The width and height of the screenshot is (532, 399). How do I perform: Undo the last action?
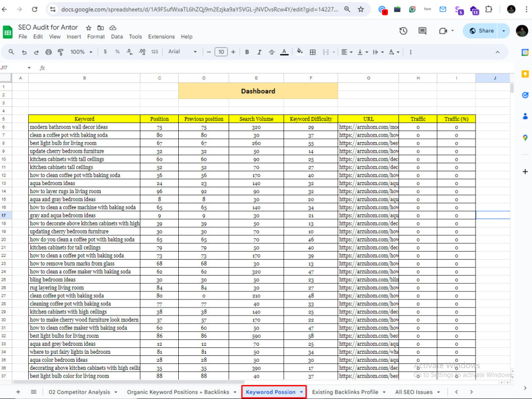point(24,52)
